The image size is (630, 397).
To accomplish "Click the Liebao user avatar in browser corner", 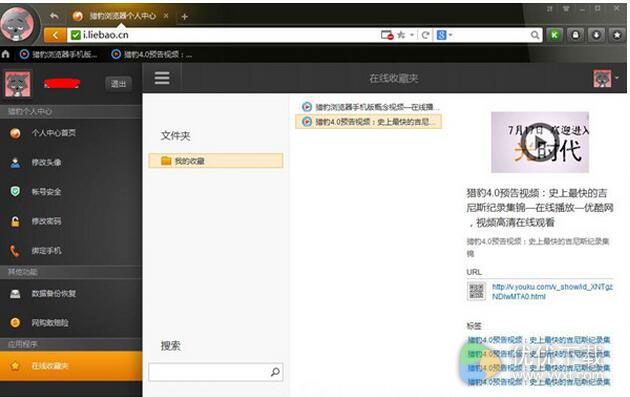I will point(18,24).
